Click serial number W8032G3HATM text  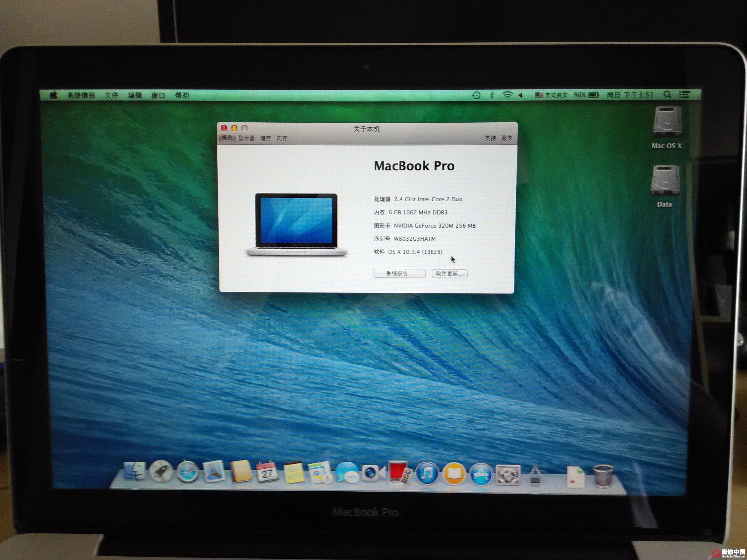coord(415,239)
